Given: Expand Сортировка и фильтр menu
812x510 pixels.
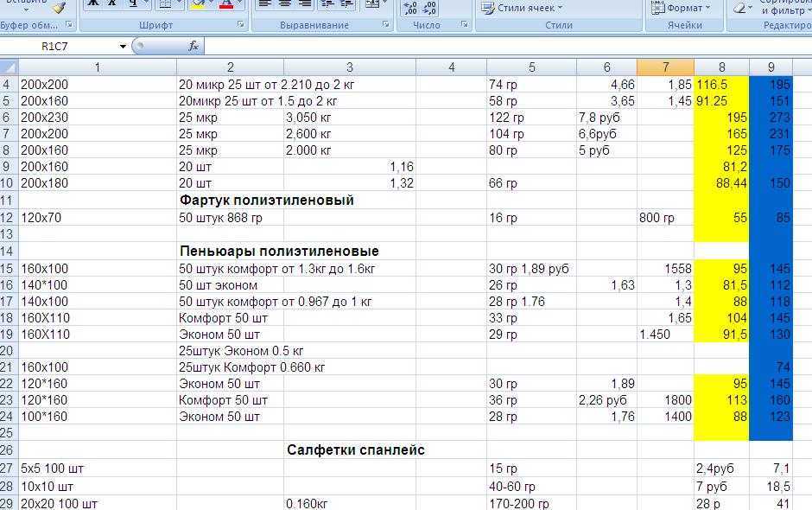Looking at the screenshot, I should coord(784,6).
